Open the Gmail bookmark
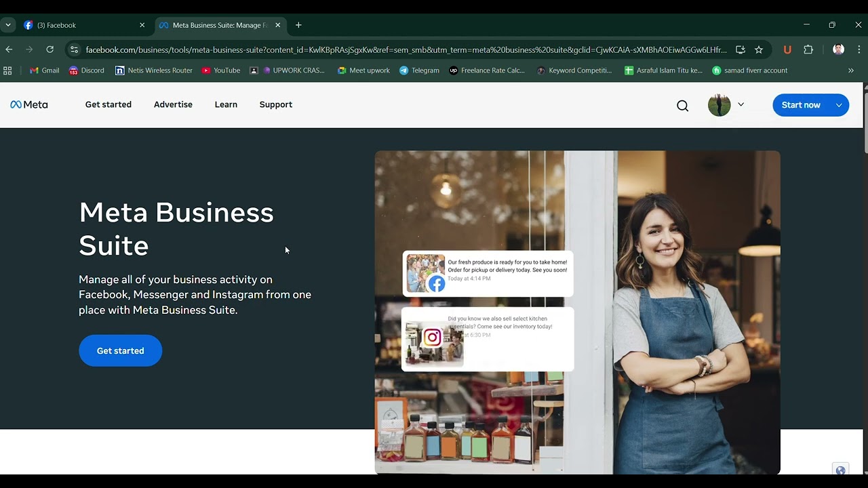868x488 pixels. point(44,70)
